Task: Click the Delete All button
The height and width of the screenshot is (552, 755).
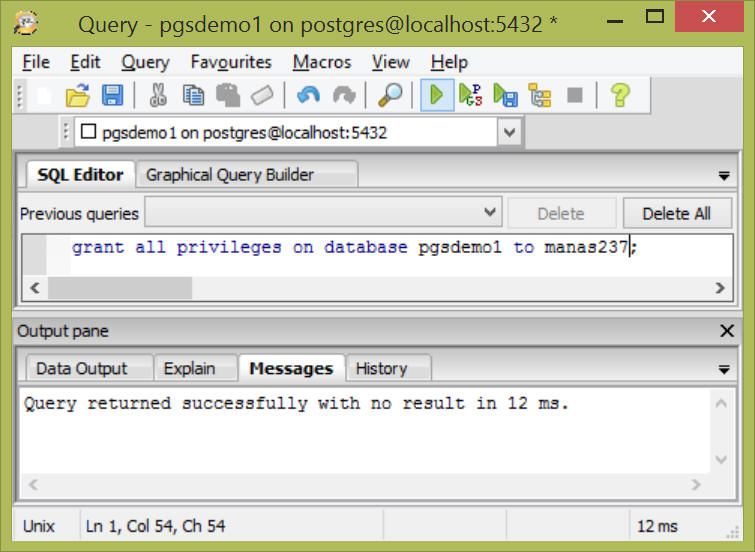Action: [x=677, y=213]
